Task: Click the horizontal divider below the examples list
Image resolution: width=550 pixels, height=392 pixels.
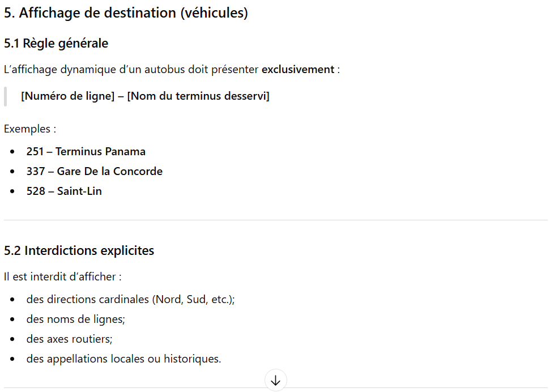Action: click(275, 220)
